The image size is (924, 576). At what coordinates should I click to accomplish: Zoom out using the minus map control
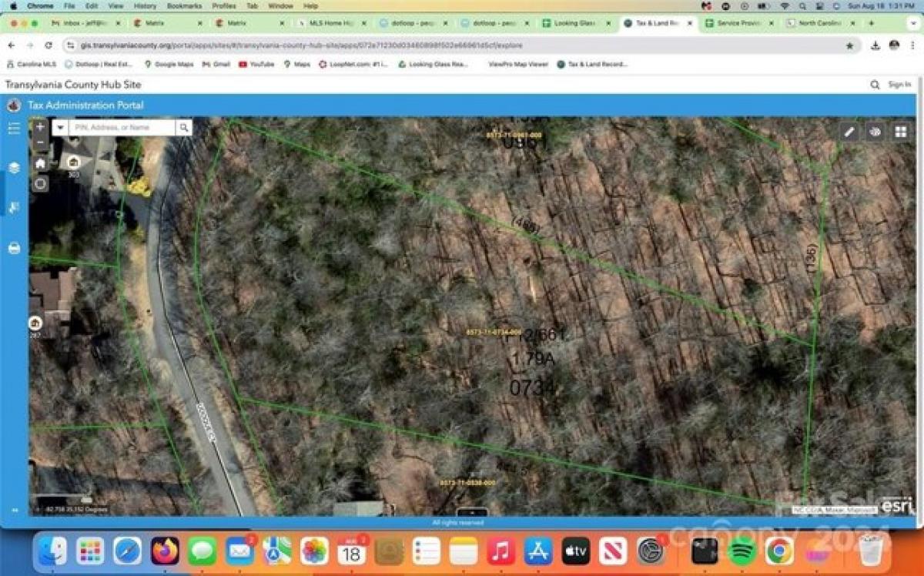40,142
